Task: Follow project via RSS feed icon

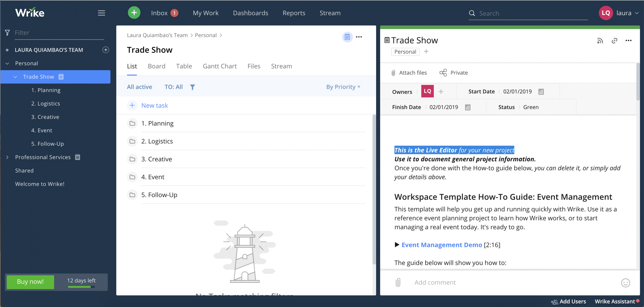Action: pos(600,41)
